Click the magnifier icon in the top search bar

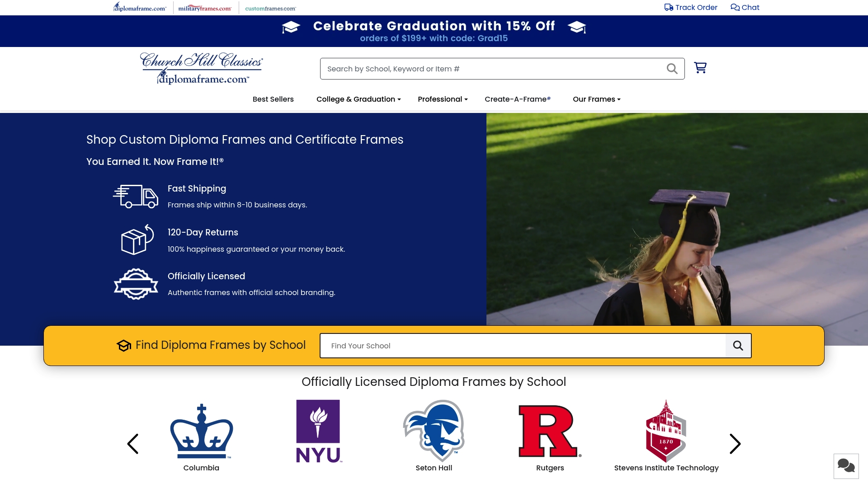pyautogui.click(x=672, y=69)
